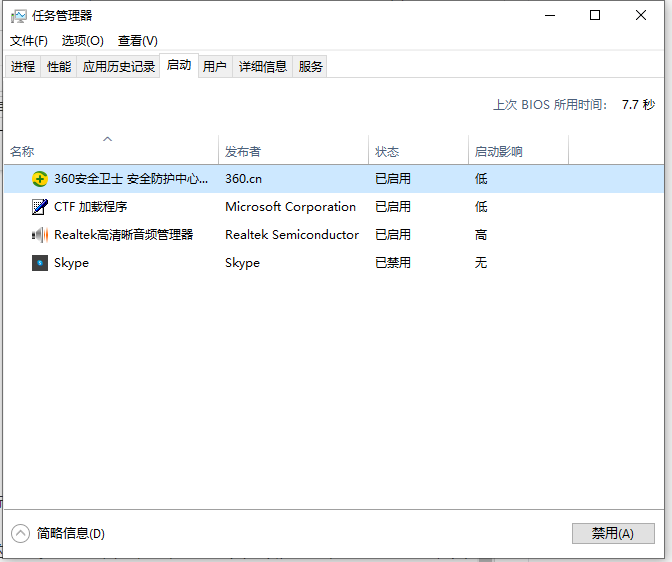Click the Microsoft Corporation publisher cell
Image resolution: width=672 pixels, height=562 pixels.
click(291, 207)
